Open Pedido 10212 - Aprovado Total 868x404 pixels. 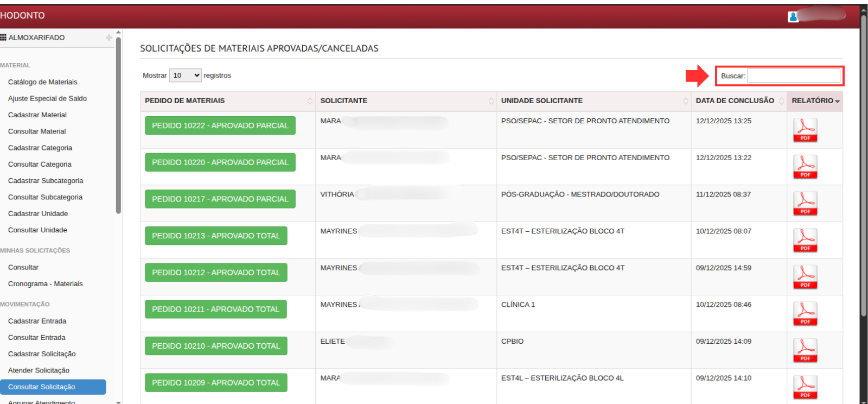pyautogui.click(x=216, y=273)
